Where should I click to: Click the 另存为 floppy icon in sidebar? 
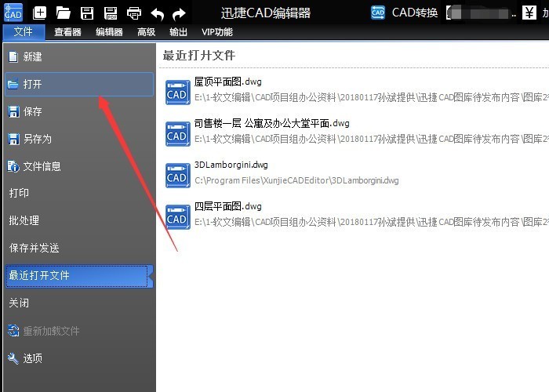point(13,139)
